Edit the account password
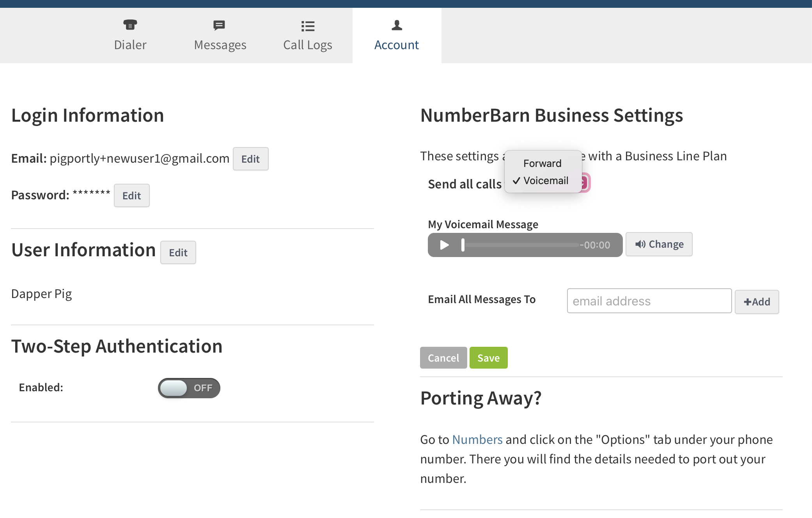812x518 pixels. 131,195
